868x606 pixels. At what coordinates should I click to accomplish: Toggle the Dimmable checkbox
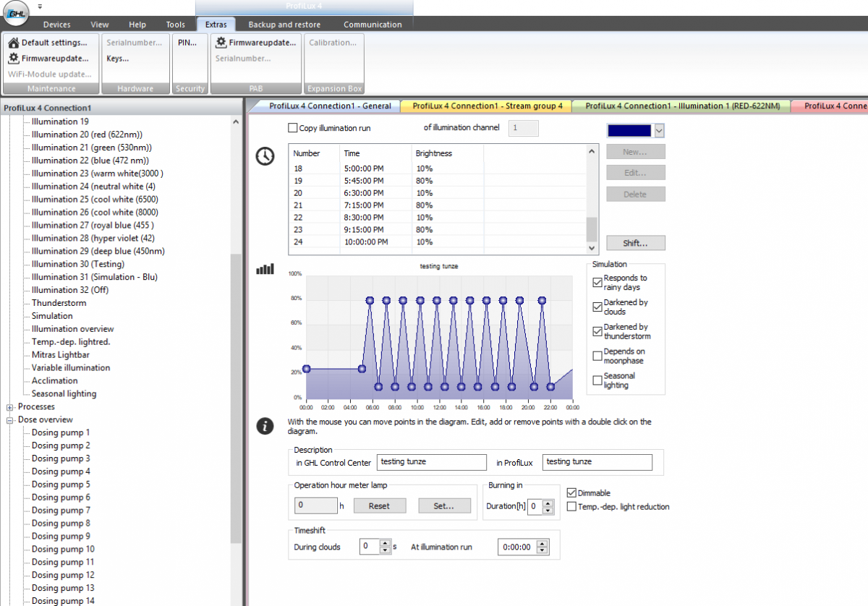point(571,492)
